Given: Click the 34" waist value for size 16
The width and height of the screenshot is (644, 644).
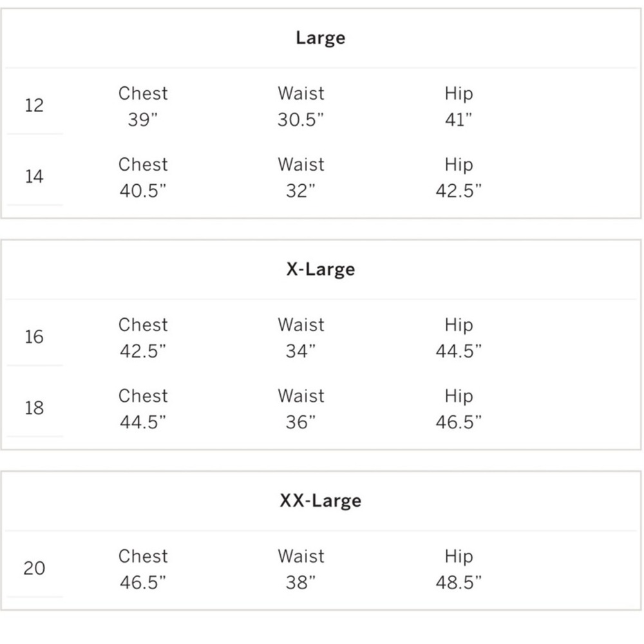Looking at the screenshot, I should 301,351.
